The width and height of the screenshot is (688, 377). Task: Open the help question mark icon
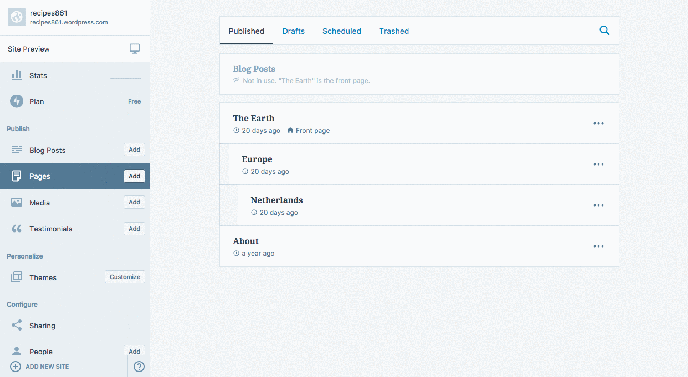[x=139, y=366]
